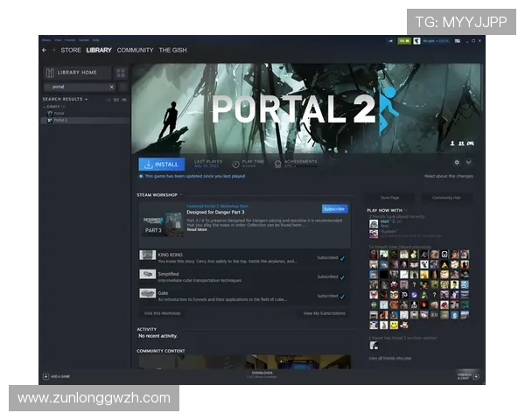The width and height of the screenshot is (525, 420).
Task: Click the avatar of the friend who wishlisted Portal 2
Action: 374,346
